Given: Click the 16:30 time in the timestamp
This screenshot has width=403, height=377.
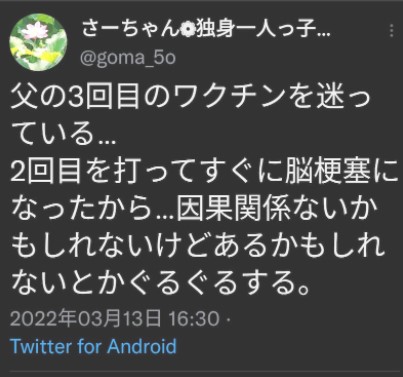Looking at the screenshot, I should pos(194,319).
